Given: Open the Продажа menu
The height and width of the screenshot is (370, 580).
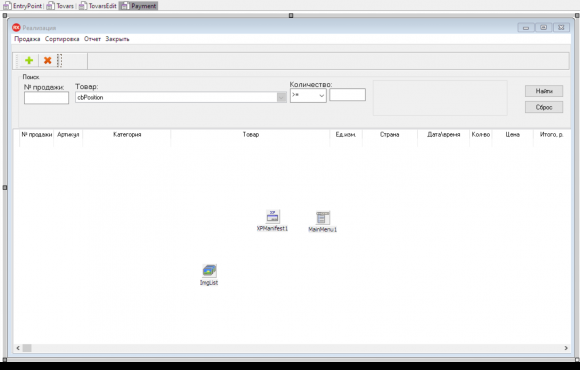Looking at the screenshot, I should (x=27, y=39).
